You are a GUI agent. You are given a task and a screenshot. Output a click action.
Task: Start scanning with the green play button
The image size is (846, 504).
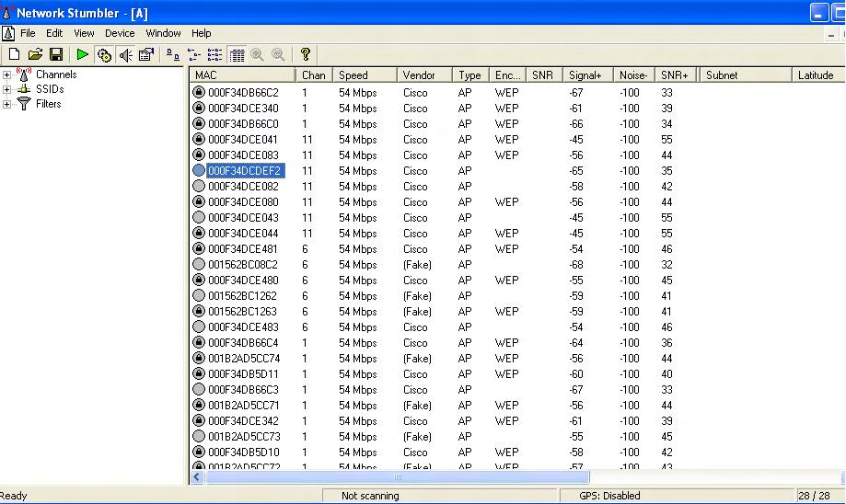[x=82, y=54]
